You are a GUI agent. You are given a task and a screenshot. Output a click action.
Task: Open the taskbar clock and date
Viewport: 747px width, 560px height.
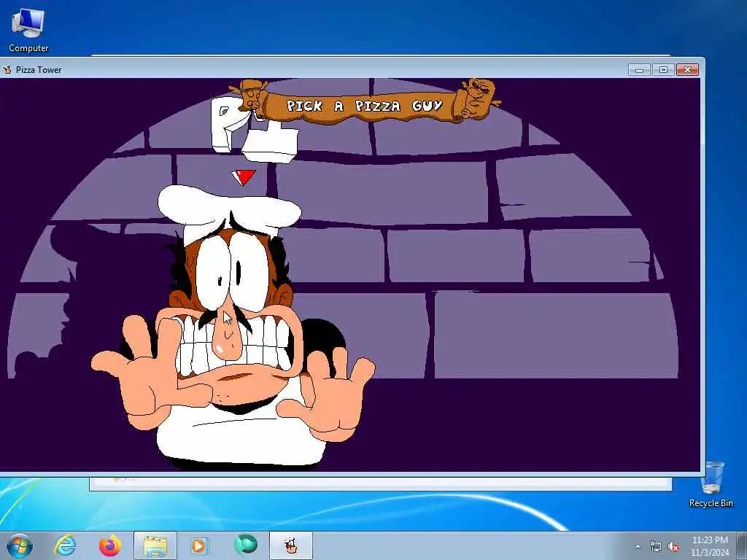coord(710,546)
